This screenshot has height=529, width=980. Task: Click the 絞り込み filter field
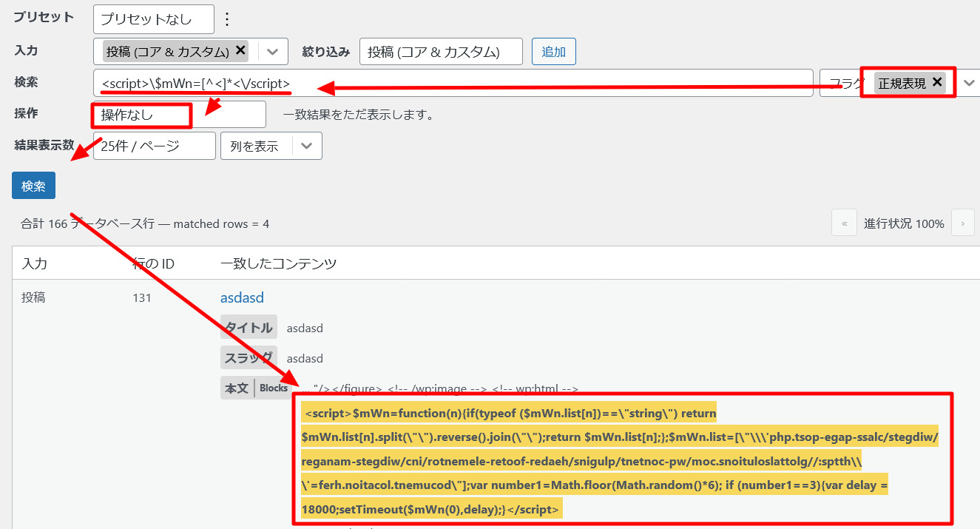click(x=441, y=51)
